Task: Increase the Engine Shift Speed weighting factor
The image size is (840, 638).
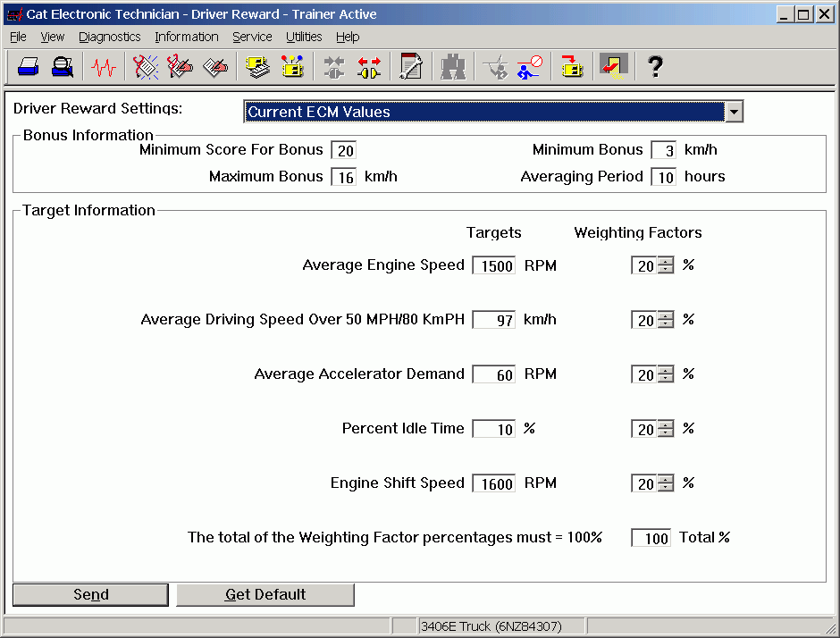Action: click(x=666, y=480)
